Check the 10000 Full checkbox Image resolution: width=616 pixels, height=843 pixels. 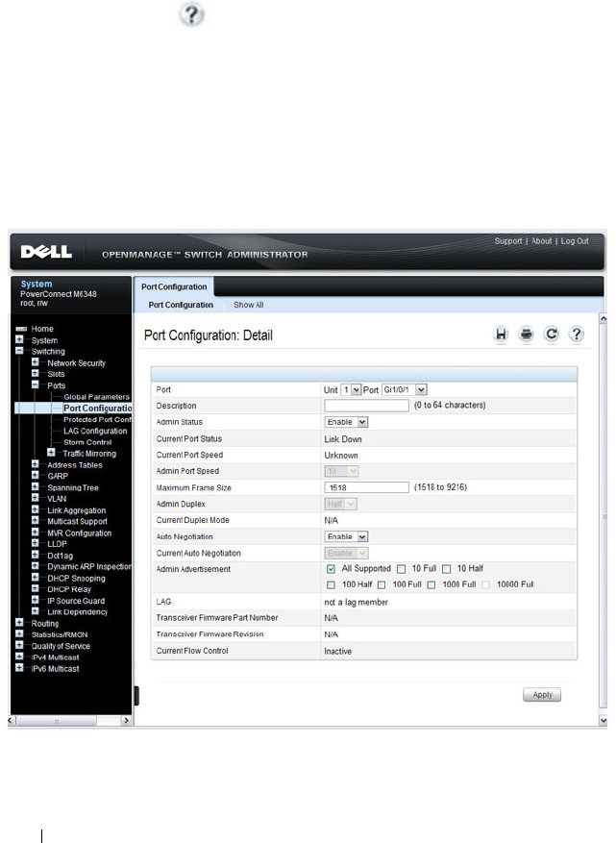coord(485,585)
